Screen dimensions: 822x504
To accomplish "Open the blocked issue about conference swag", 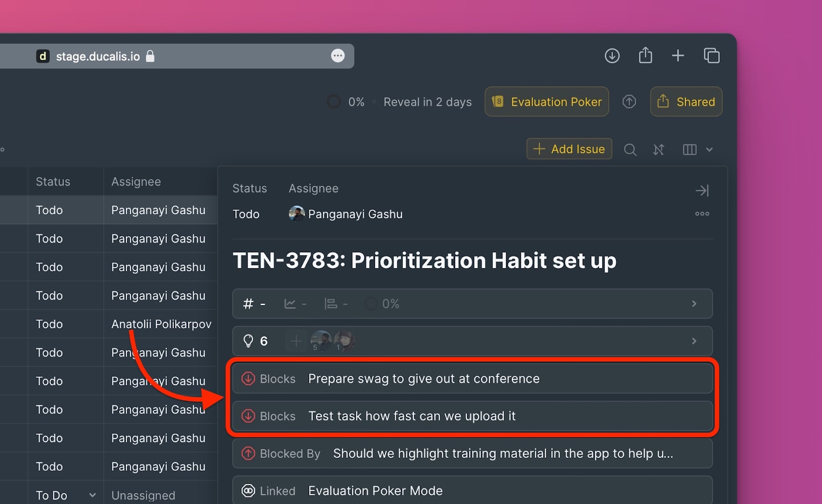I will (423, 379).
